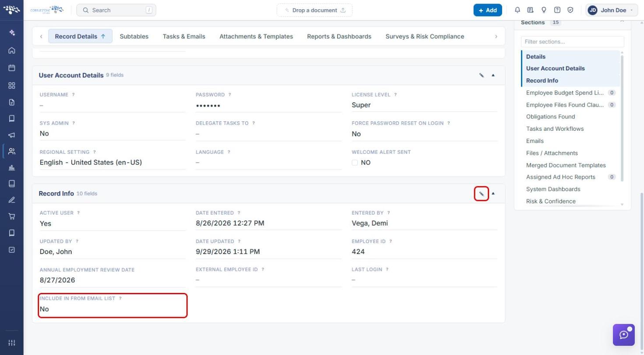Open the people/employees sidebar icon
Image resolution: width=644 pixels, height=355 pixels.
(12, 151)
